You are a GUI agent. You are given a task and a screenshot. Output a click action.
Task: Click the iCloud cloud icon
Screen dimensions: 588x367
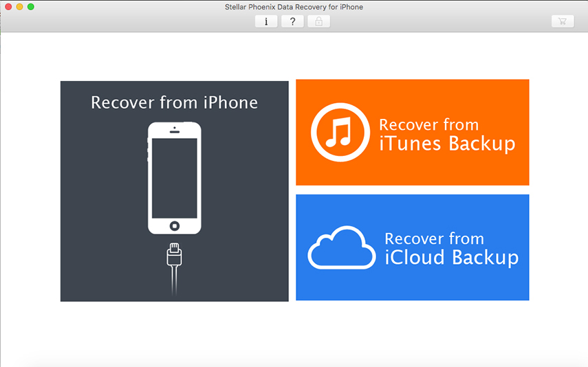(x=342, y=247)
